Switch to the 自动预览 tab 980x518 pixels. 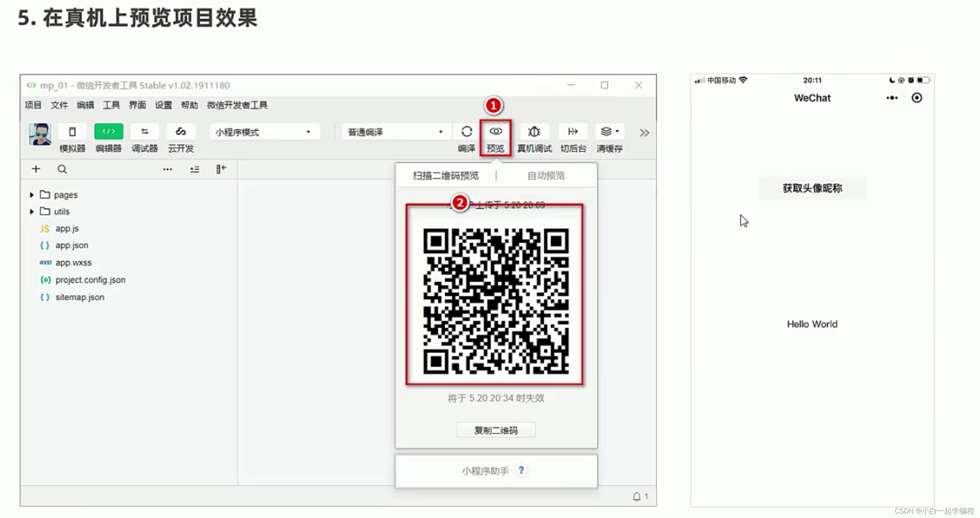coord(546,176)
